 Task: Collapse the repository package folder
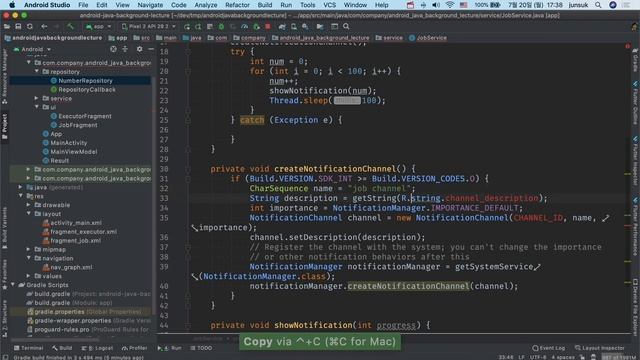[37, 71]
